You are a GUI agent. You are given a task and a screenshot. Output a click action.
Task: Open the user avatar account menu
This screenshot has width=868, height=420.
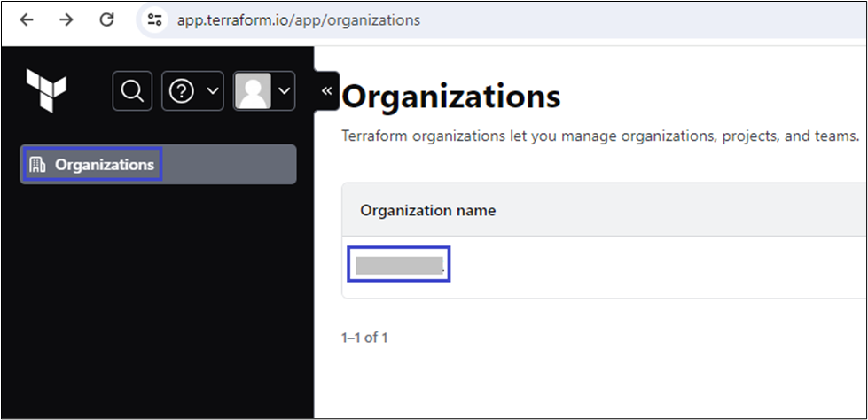264,90
